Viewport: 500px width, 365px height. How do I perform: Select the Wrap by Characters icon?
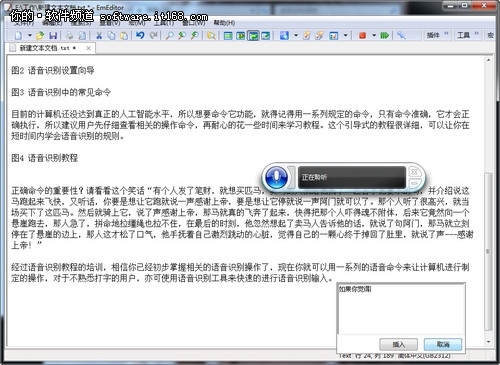[x=240, y=35]
